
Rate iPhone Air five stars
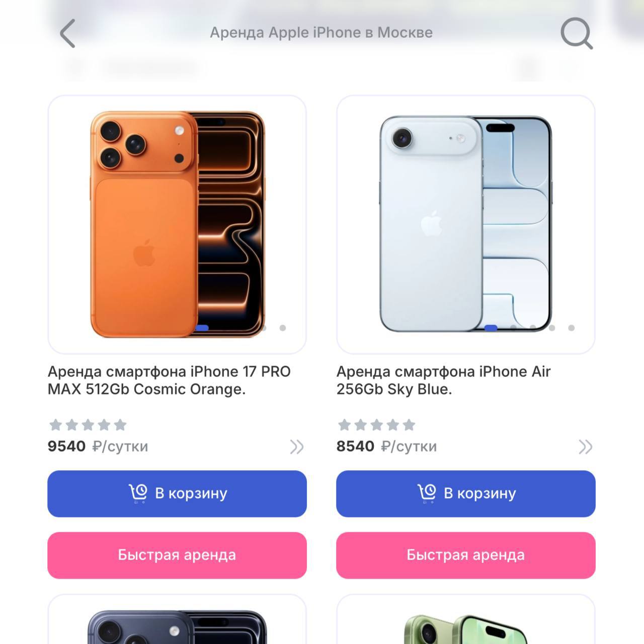[409, 425]
